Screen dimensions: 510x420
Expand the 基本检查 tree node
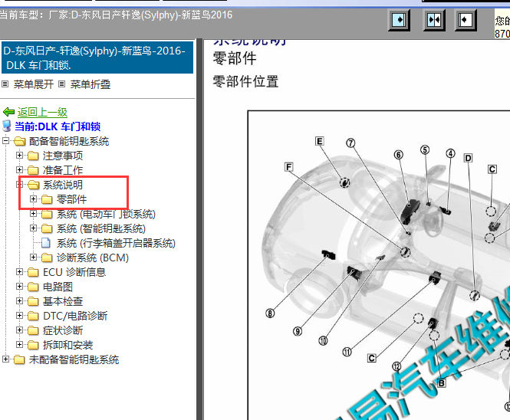[19, 300]
